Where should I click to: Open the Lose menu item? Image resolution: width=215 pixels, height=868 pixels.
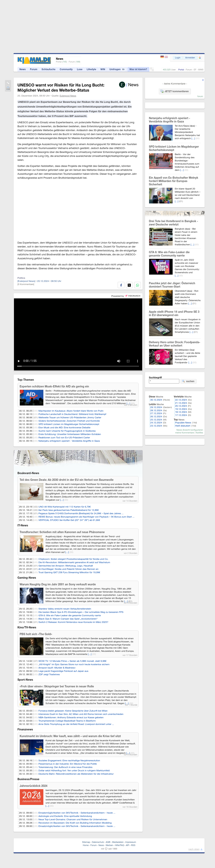coord(80,69)
